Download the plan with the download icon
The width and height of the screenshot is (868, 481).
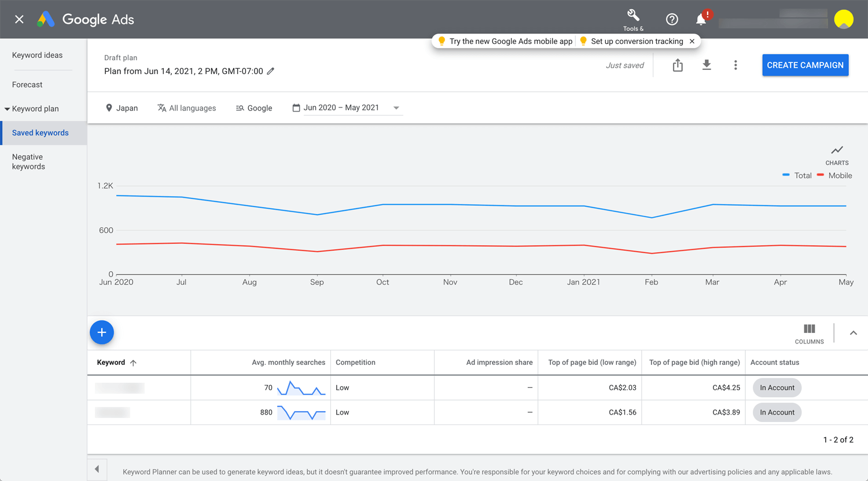(x=707, y=65)
